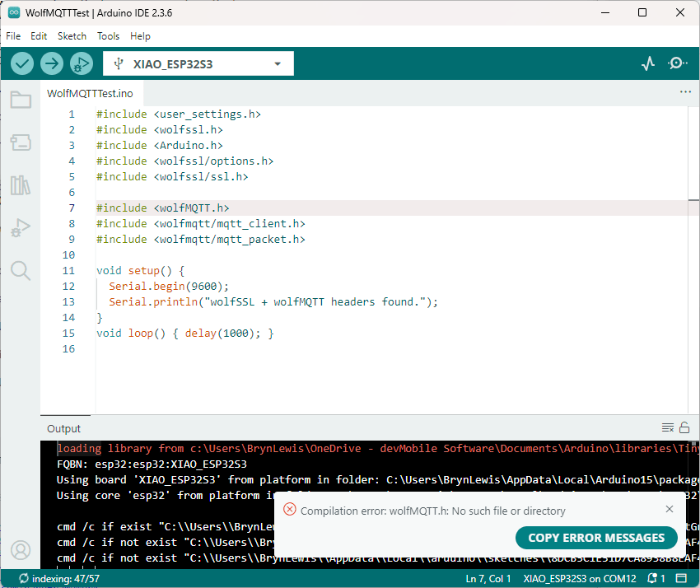Toggle output panel scroll lock
This screenshot has width=700, height=588.
click(x=684, y=427)
